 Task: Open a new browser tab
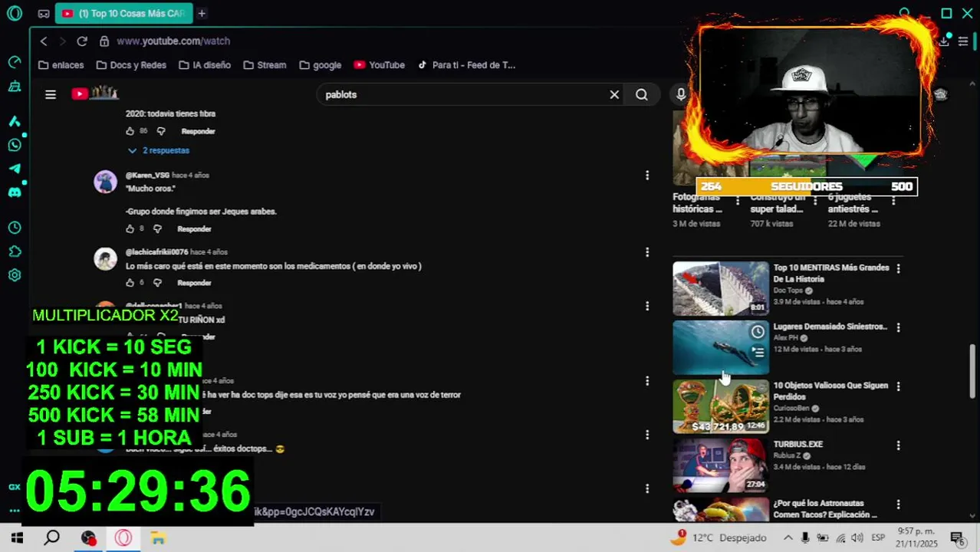[x=202, y=14]
